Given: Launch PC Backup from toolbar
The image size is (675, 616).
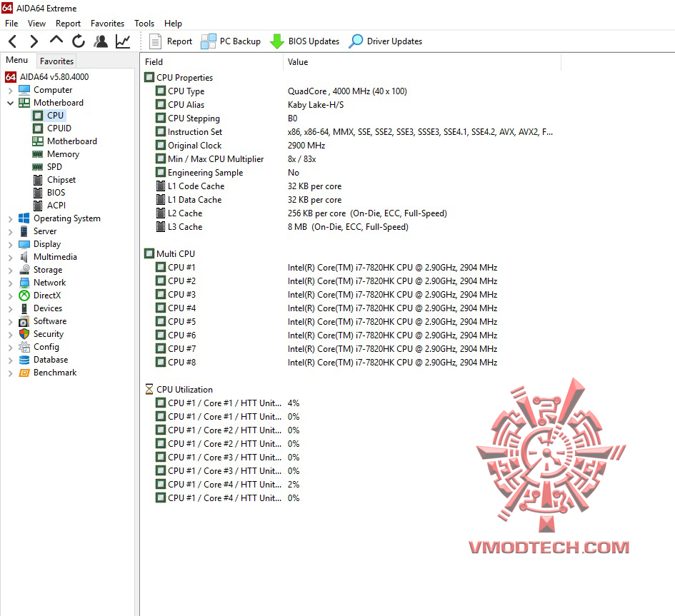Looking at the screenshot, I should click(x=231, y=41).
